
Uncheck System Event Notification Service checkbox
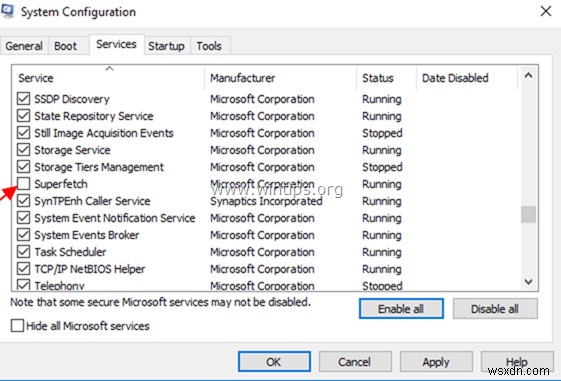pos(24,218)
